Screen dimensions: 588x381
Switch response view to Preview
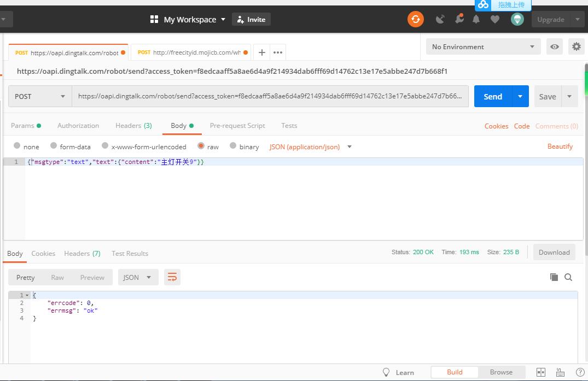(92, 277)
